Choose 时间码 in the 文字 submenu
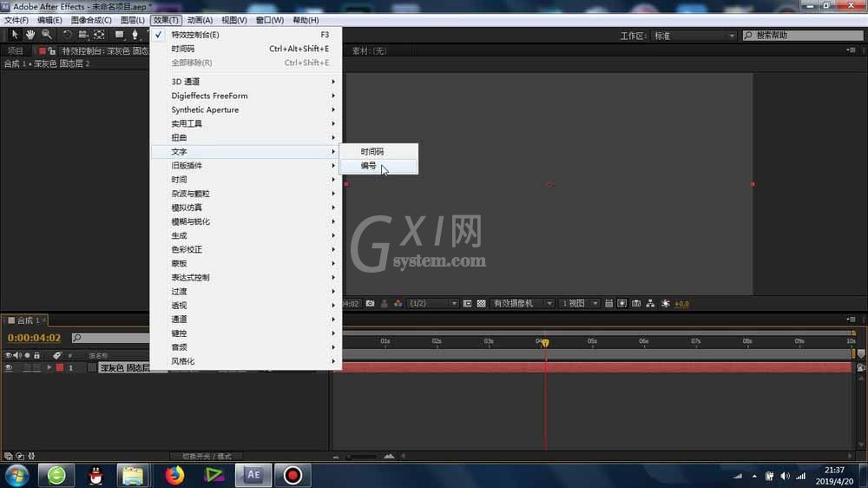Viewport: 868px width, 488px height. [x=378, y=151]
